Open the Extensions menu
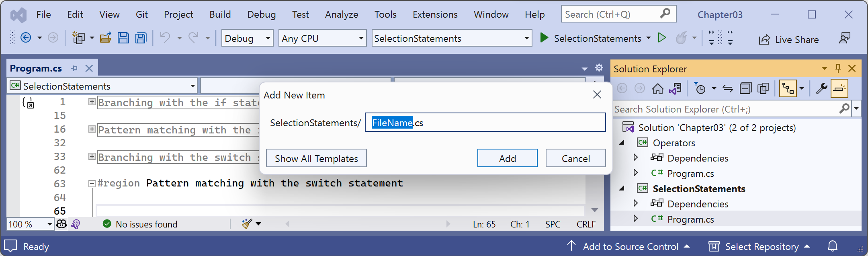The image size is (868, 256). tap(435, 14)
